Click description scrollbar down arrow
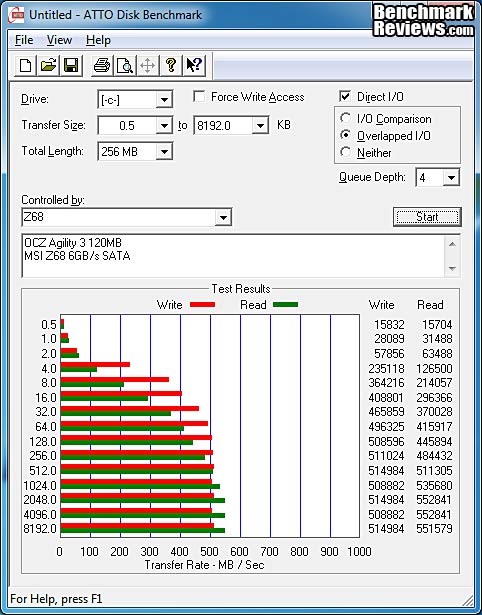This screenshot has width=482, height=615. [452, 269]
